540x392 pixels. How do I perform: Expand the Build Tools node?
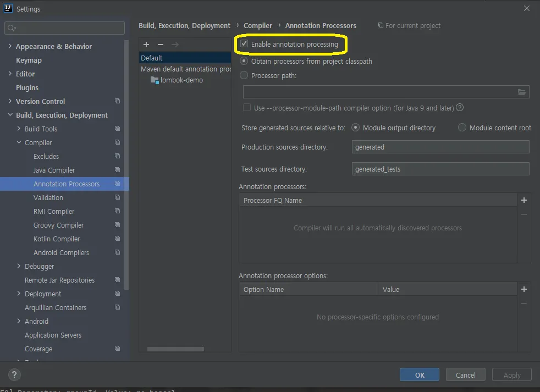tap(19, 129)
